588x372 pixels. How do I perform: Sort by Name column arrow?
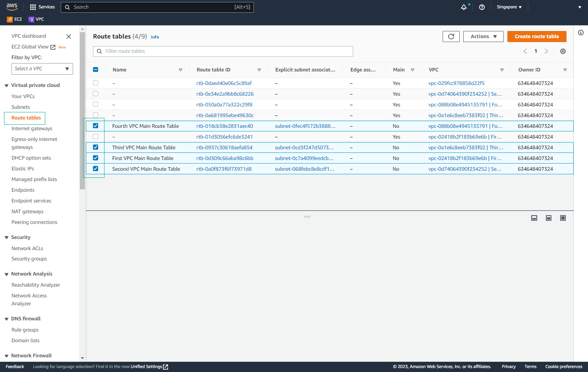(x=180, y=70)
